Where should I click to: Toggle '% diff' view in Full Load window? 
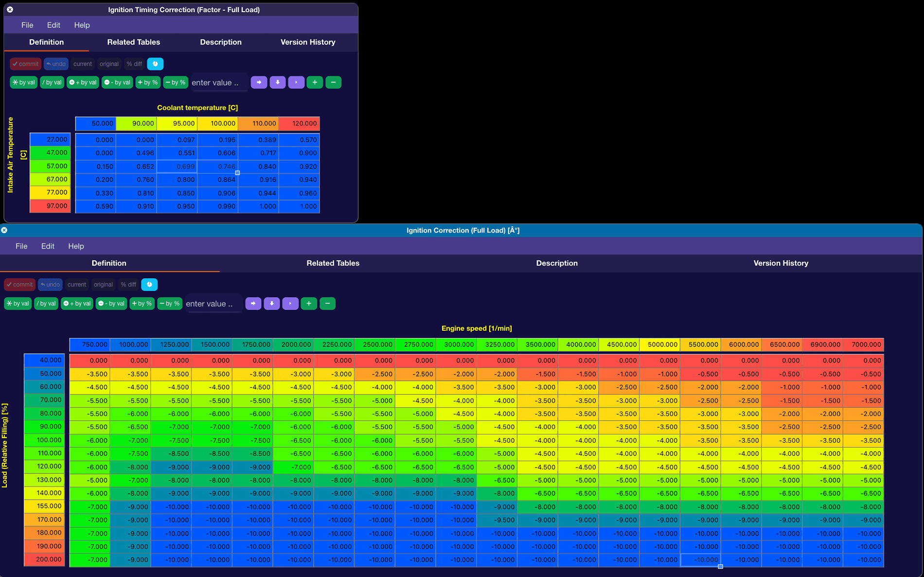tap(128, 285)
